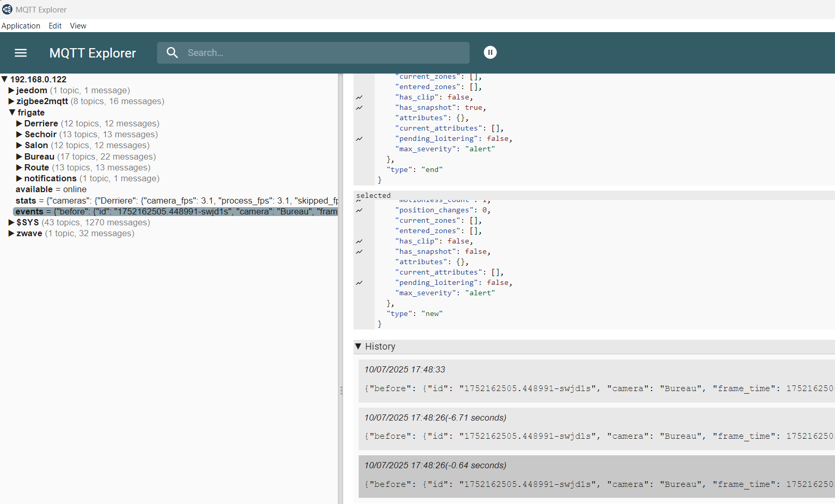Collapse the 192.168.0.122 root node
The image size is (835, 504).
pos(5,79)
